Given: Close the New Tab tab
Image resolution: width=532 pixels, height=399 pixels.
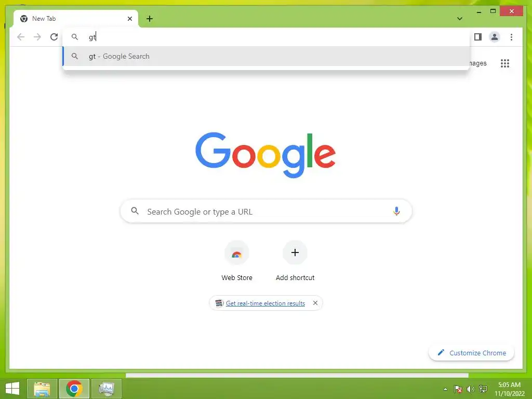Looking at the screenshot, I should point(129,19).
